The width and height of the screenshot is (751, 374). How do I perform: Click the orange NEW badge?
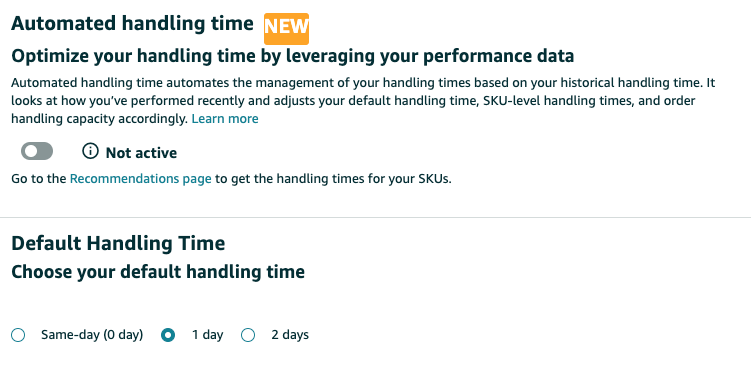[x=286, y=29]
